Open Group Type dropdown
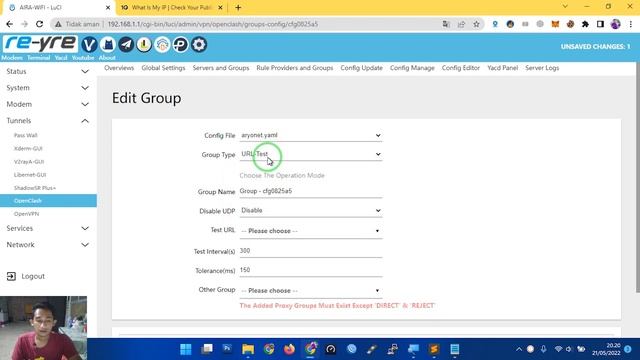 pos(311,154)
